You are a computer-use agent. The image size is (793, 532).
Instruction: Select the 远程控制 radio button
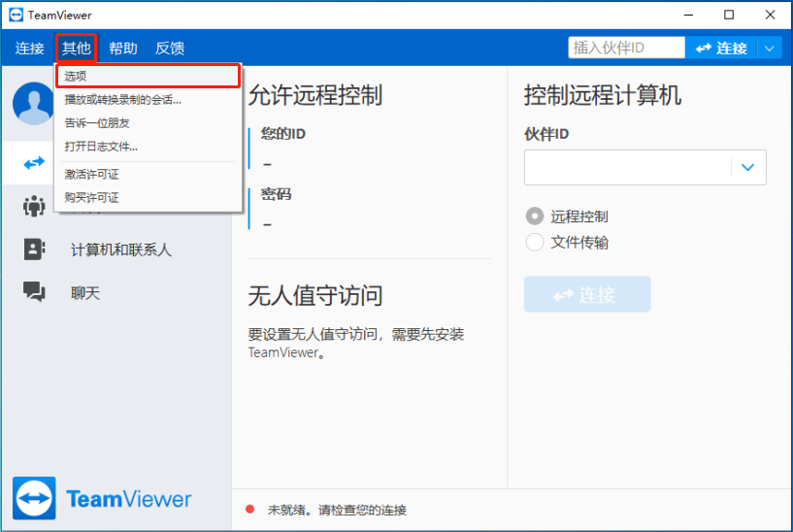pos(534,216)
